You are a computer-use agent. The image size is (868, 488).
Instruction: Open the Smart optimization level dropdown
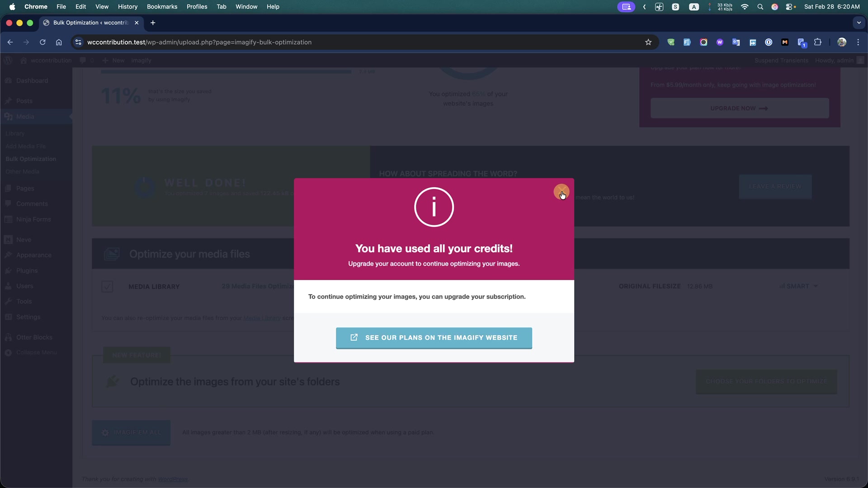click(799, 286)
